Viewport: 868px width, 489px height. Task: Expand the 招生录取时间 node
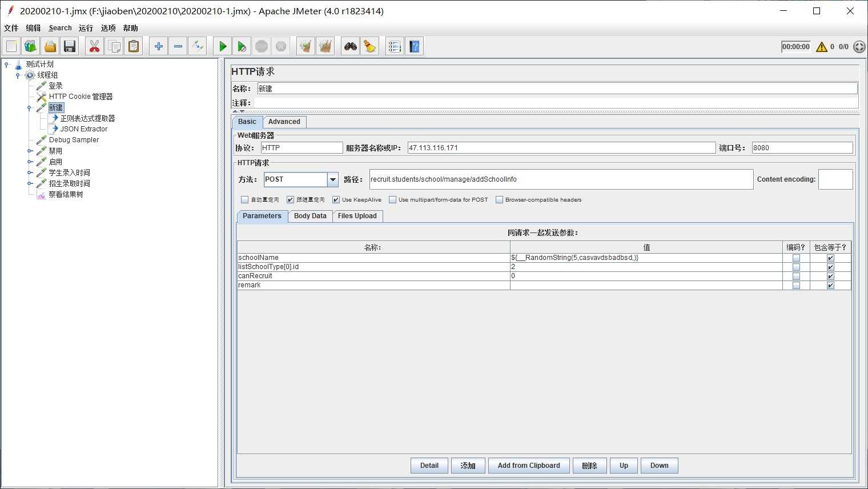coord(30,183)
